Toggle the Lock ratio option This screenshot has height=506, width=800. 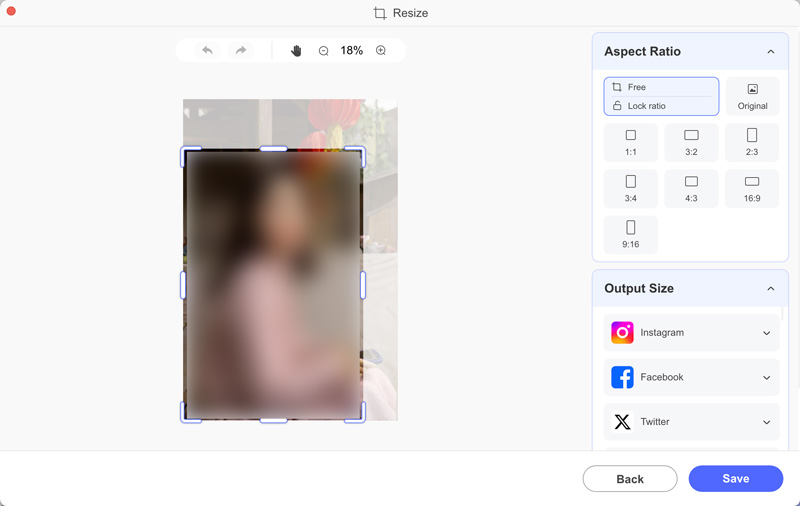point(661,106)
